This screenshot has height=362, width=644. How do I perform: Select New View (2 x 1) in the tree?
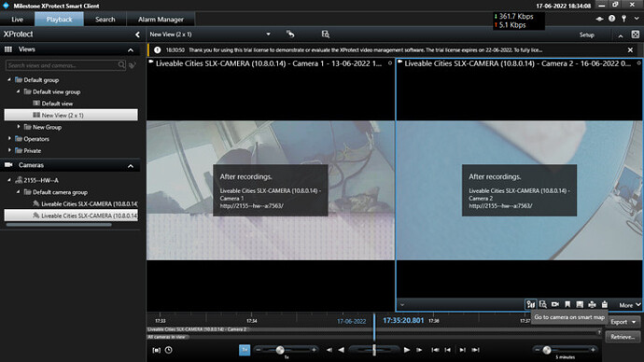tap(71, 115)
